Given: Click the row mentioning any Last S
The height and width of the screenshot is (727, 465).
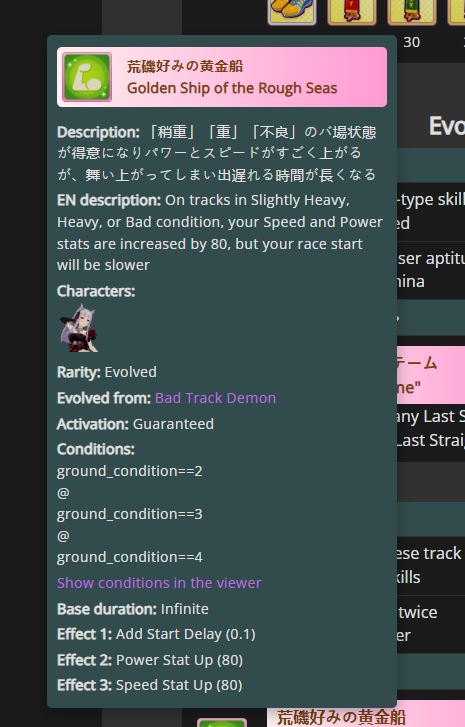Looking at the screenshot, I should [431, 428].
